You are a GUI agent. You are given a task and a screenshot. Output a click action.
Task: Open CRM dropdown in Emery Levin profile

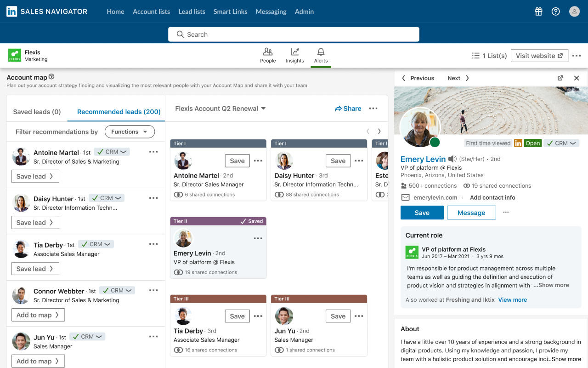(561, 143)
